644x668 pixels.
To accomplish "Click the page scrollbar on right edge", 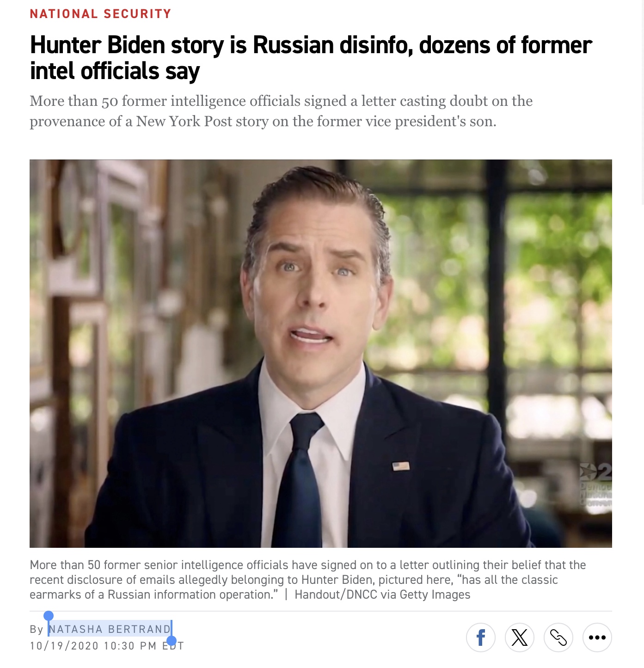I will (642, 102).
